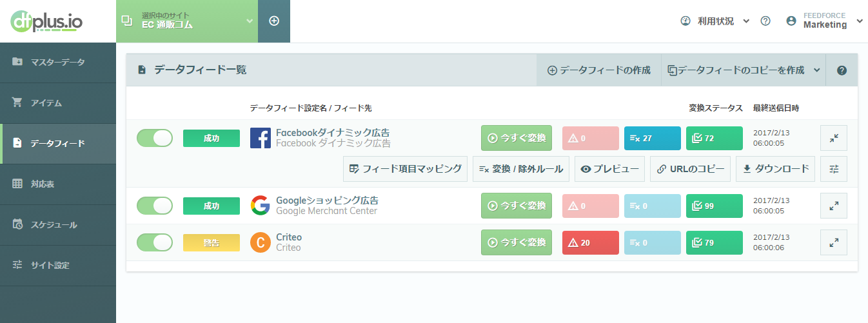Open the スケジュール sidebar item
The width and height of the screenshot is (868, 323).
[58, 225]
